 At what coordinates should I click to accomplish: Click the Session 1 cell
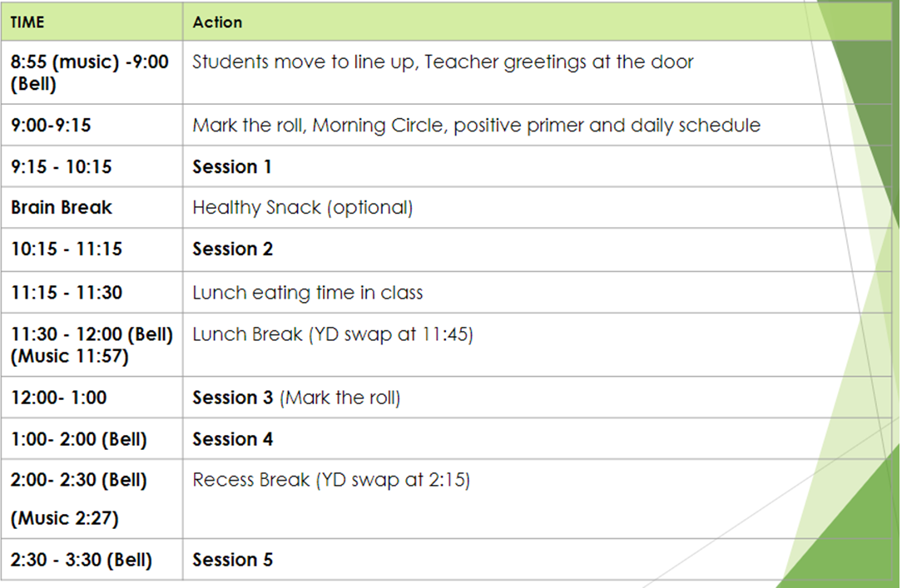tap(232, 167)
